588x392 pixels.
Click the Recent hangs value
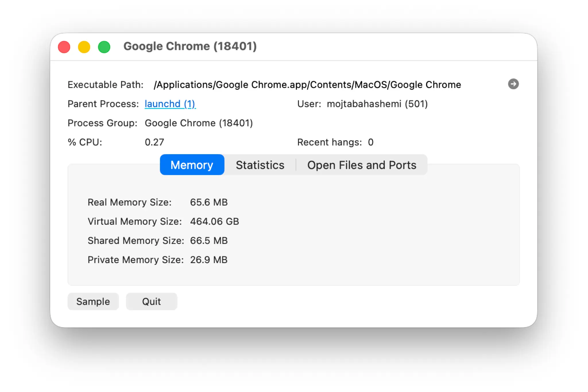point(371,142)
